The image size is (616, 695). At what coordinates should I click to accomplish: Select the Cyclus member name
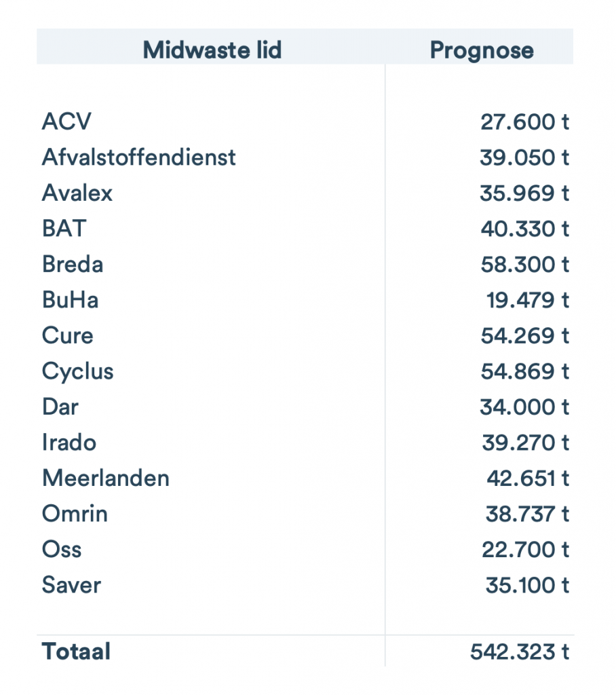[78, 371]
